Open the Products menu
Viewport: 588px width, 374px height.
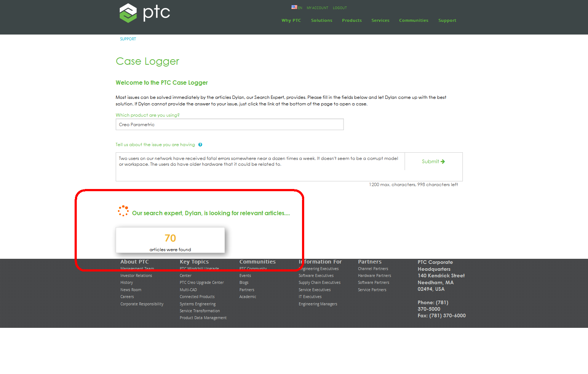pos(352,20)
